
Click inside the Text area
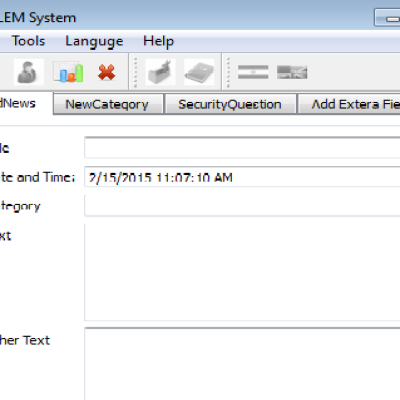(x=242, y=272)
